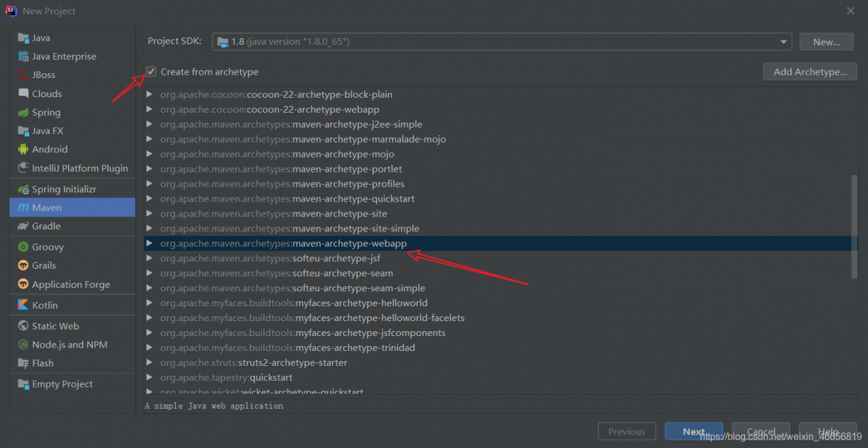This screenshot has width=868, height=448.
Task: Expand myfaces-archetype-helloworld arrow
Action: click(150, 303)
